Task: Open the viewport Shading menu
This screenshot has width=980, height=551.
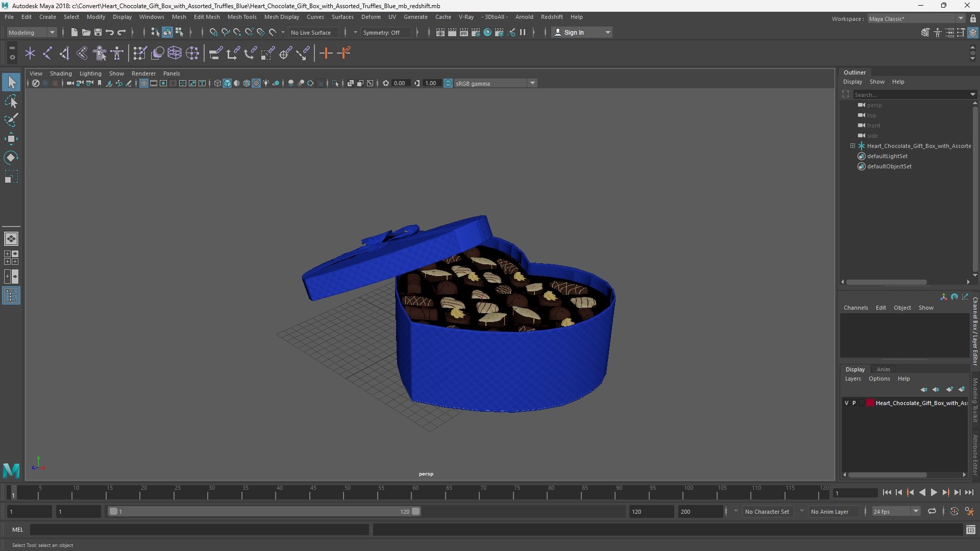Action: coord(61,73)
